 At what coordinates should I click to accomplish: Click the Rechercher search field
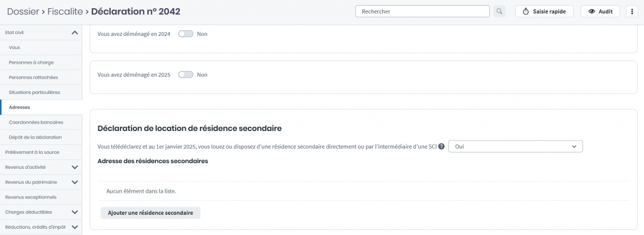point(422,11)
